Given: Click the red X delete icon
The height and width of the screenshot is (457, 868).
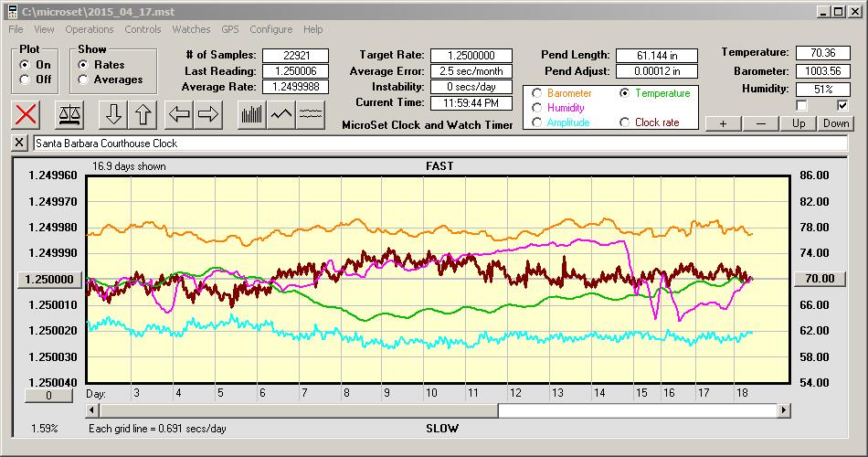Looking at the screenshot, I should (26, 114).
